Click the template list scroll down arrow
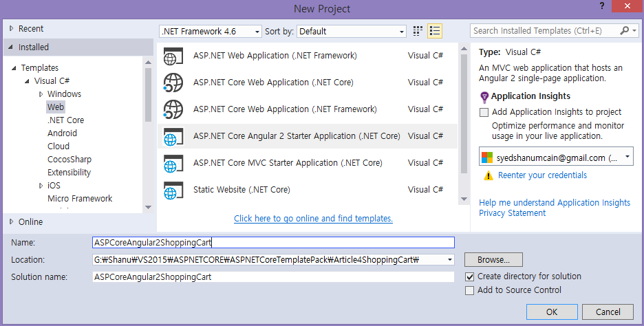644x326 pixels. tap(464, 199)
